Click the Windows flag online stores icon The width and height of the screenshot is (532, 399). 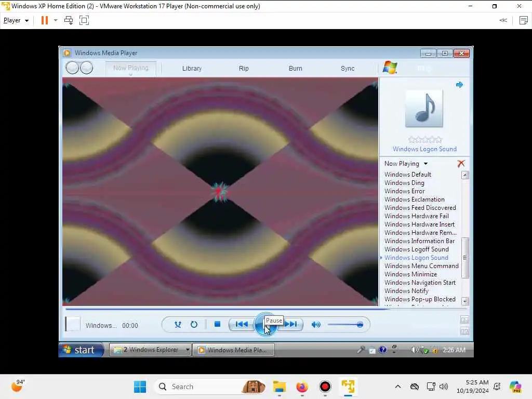[390, 68]
